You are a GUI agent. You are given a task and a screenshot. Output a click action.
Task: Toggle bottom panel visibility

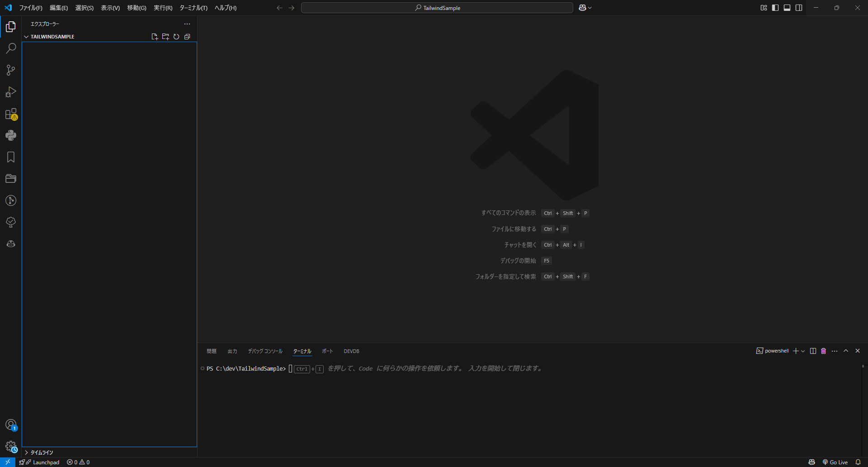click(x=787, y=8)
